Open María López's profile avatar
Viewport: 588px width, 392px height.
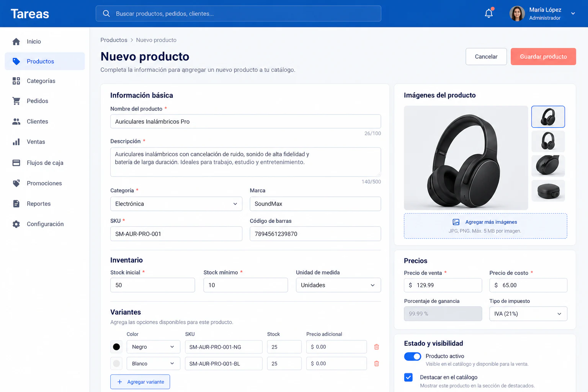point(517,13)
